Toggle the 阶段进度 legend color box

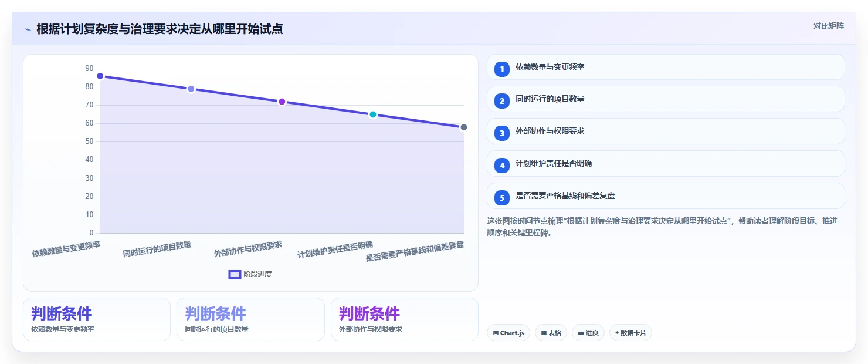[x=235, y=274]
